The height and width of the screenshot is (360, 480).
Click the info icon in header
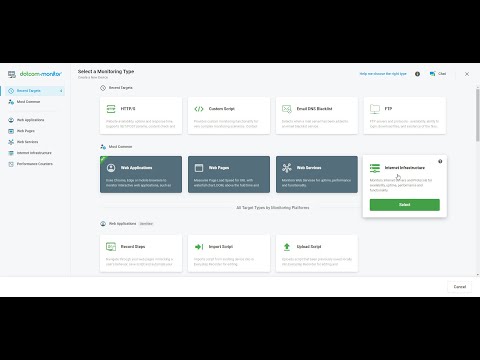coord(417,74)
